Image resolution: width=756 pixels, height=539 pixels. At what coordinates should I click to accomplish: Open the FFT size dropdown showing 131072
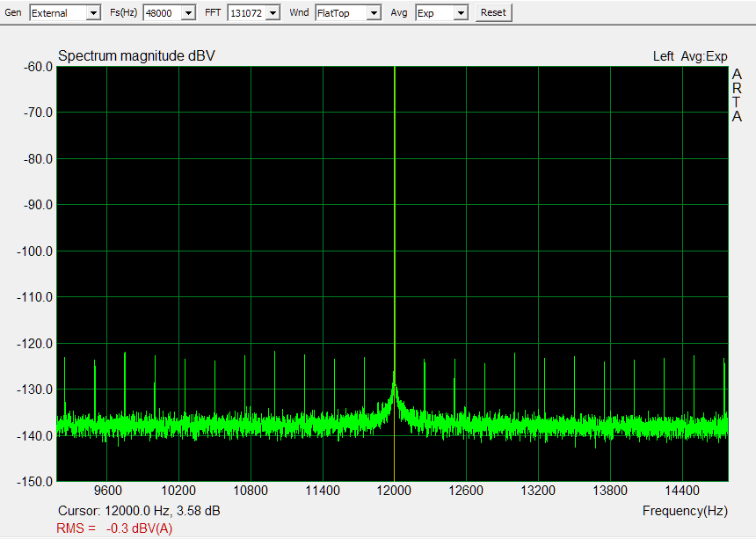click(253, 13)
